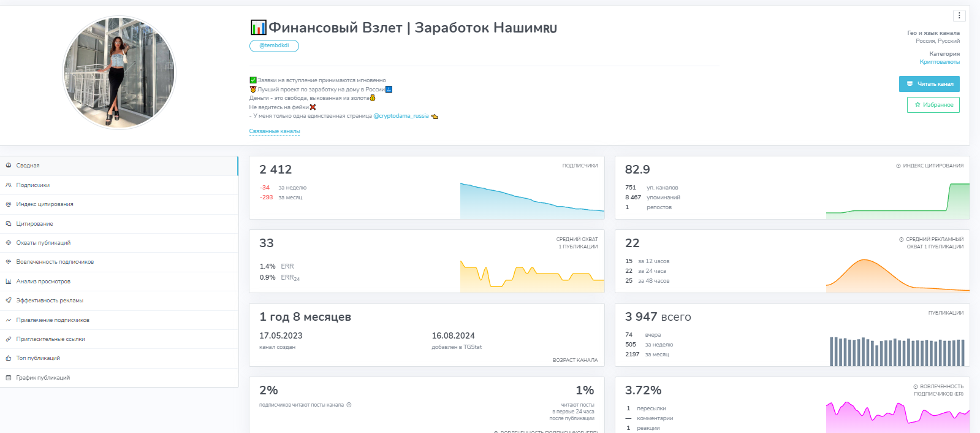Image resolution: width=980 pixels, height=433 pixels.
Task: Click the Привлечение подписчиков trend icon
Action: pyautogui.click(x=9, y=320)
